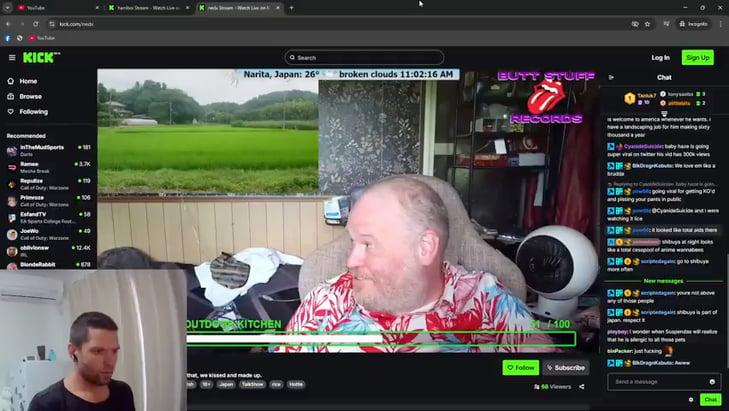
Task: Click the site info icon in address bar
Action: (x=52, y=24)
